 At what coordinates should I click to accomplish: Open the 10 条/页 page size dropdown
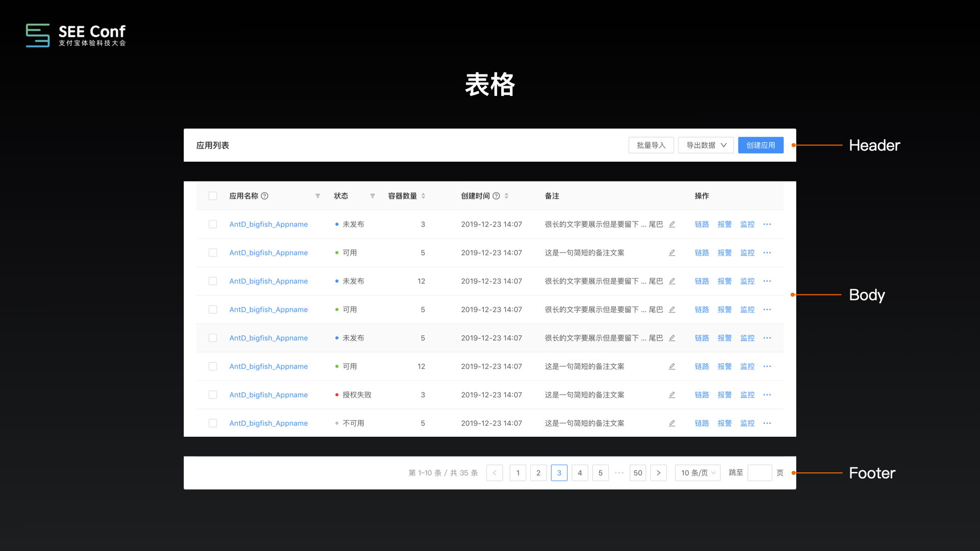[x=698, y=473]
